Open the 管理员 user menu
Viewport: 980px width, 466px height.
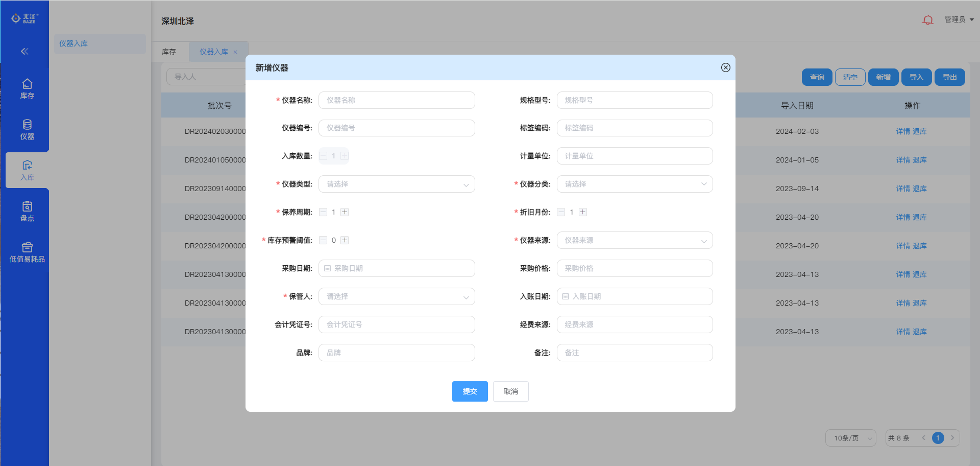959,19
